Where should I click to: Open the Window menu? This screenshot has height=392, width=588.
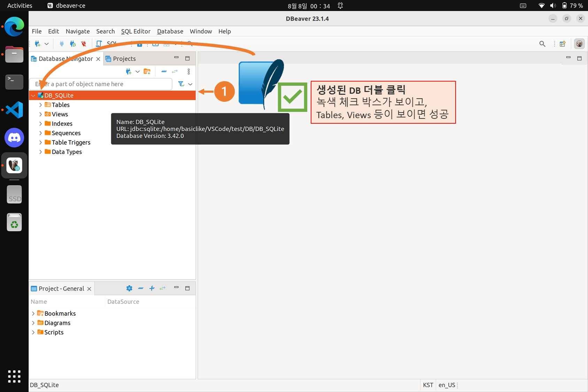201,31
